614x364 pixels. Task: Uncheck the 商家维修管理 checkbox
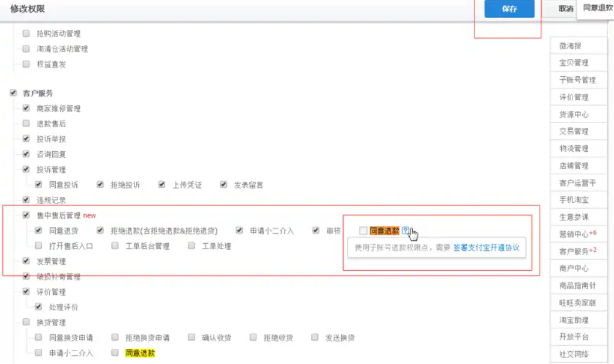pos(26,108)
